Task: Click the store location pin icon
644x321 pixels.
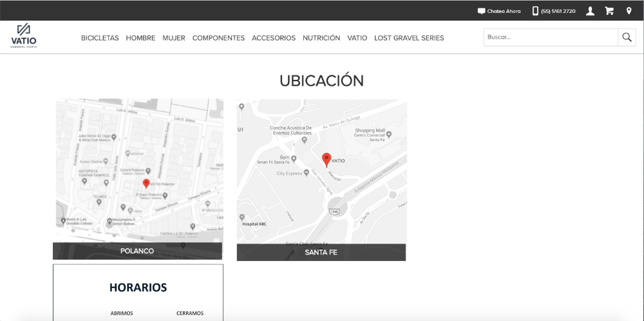Action: (629, 11)
